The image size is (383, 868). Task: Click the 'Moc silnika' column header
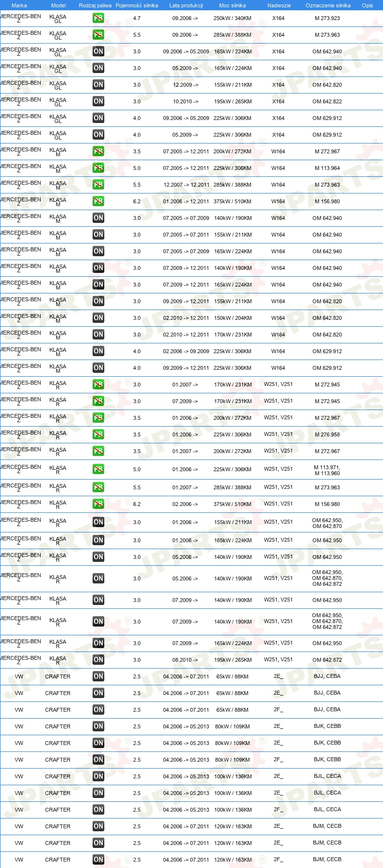(x=233, y=5)
